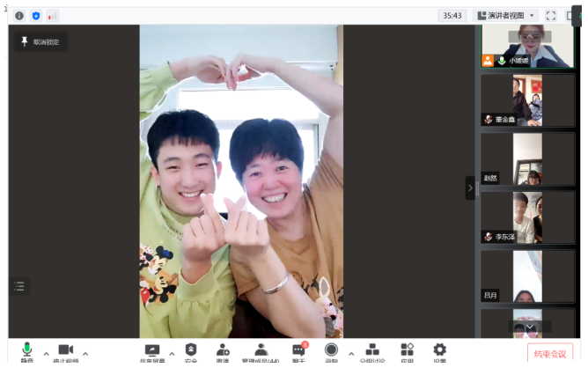Mute the microphone in the bottom toolbar

click(27, 351)
